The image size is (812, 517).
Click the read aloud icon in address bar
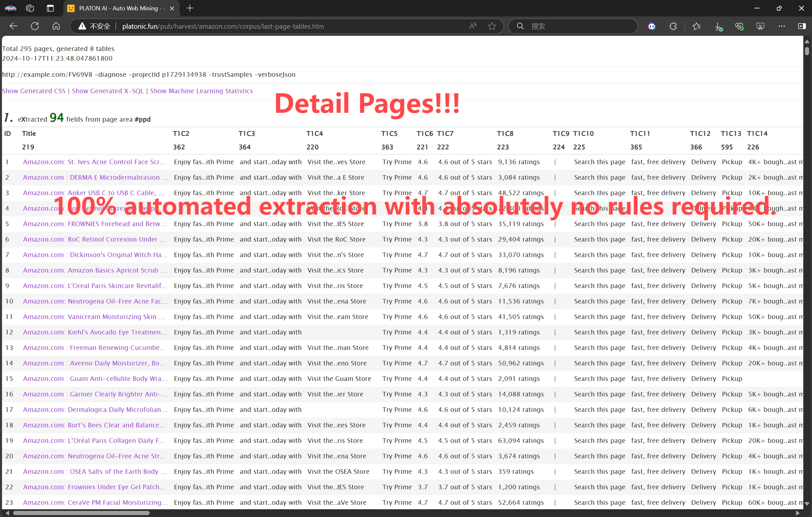click(x=473, y=26)
